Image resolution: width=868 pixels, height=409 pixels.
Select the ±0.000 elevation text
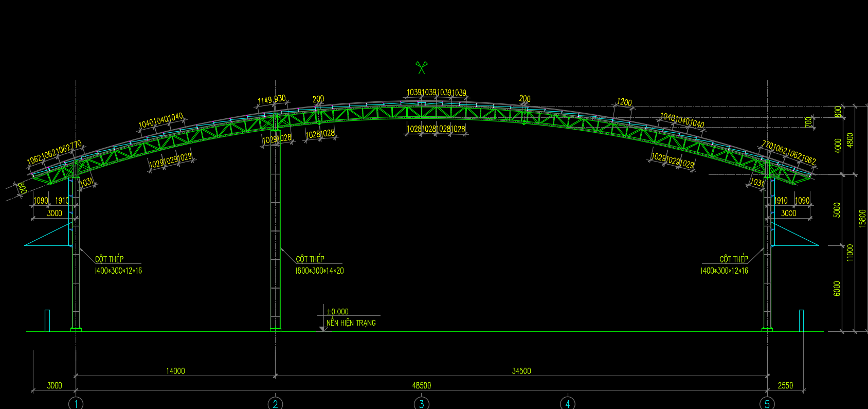pos(337,312)
